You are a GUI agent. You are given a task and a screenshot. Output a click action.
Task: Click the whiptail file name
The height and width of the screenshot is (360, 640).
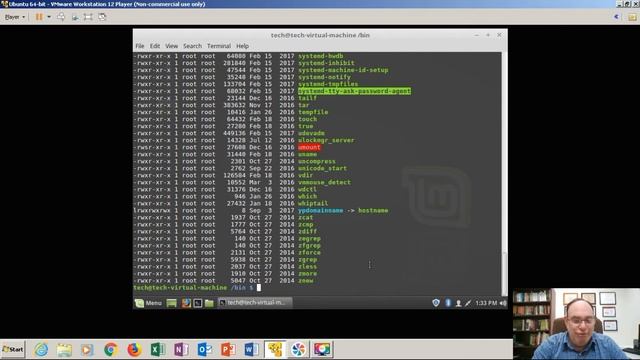pos(313,203)
